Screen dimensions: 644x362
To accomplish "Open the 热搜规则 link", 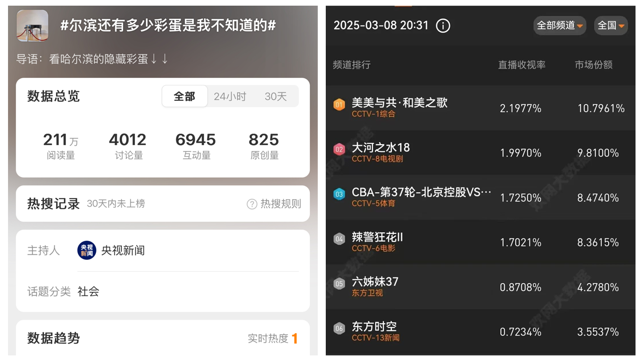I will [x=281, y=204].
